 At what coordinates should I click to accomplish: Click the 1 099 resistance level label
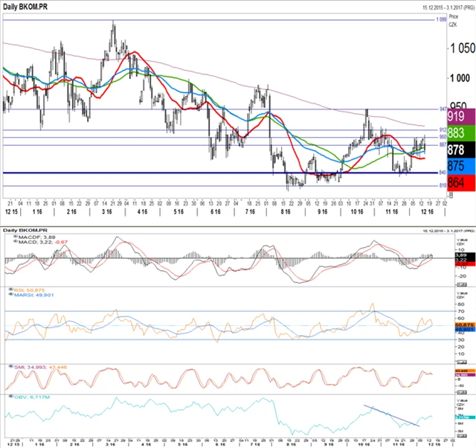(440, 19)
